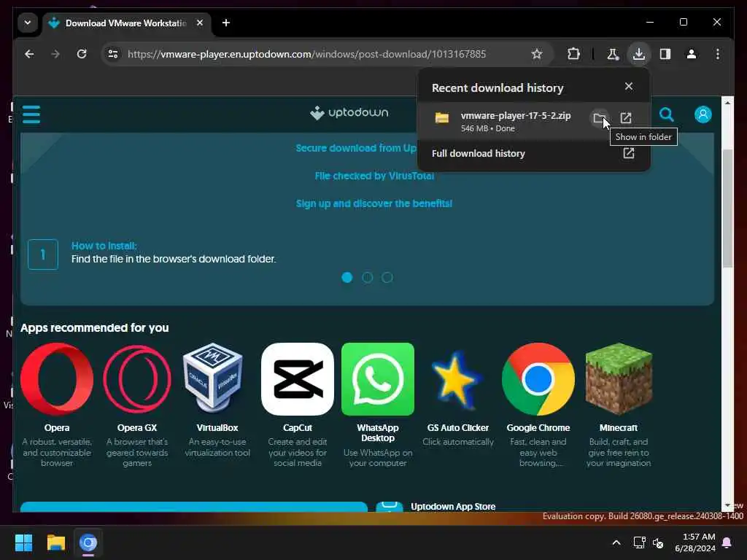Image resolution: width=747 pixels, height=560 pixels.
Task: Click the zip file folder icon
Action: pyautogui.click(x=441, y=117)
